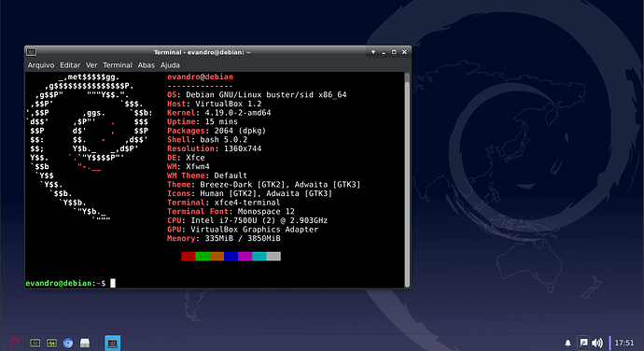The image size is (644, 351).
Task: Click the Resolution line '1360x744'
Action: pyautogui.click(x=215, y=148)
